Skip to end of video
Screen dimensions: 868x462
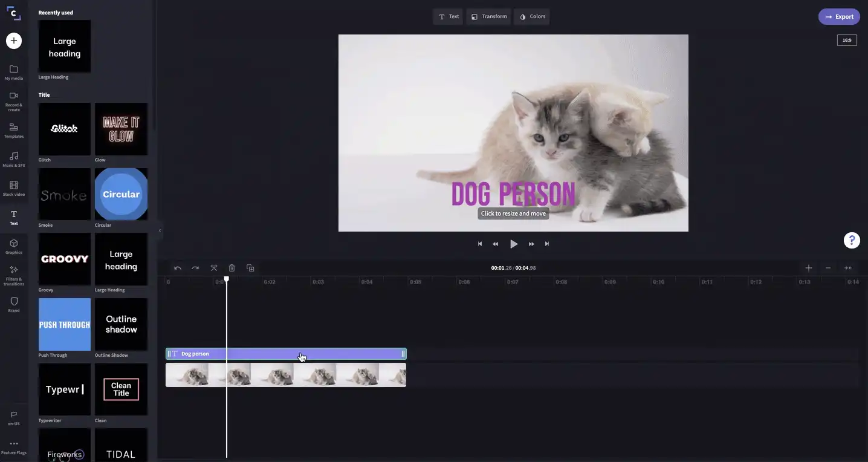(547, 244)
